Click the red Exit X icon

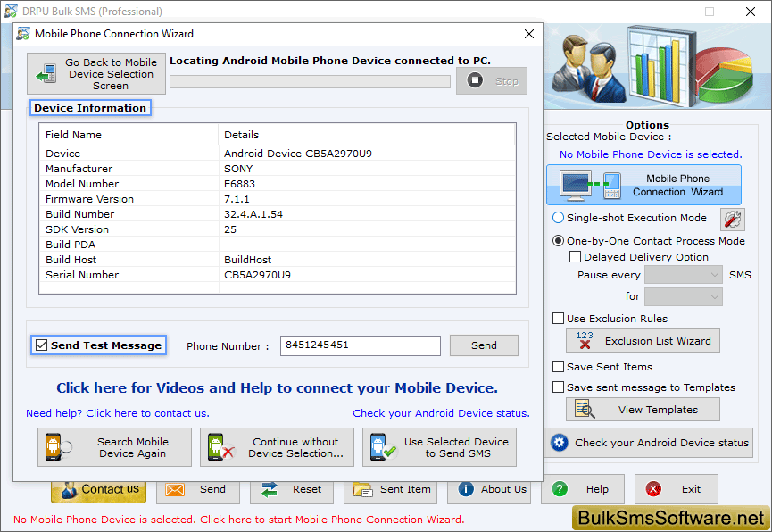click(652, 489)
